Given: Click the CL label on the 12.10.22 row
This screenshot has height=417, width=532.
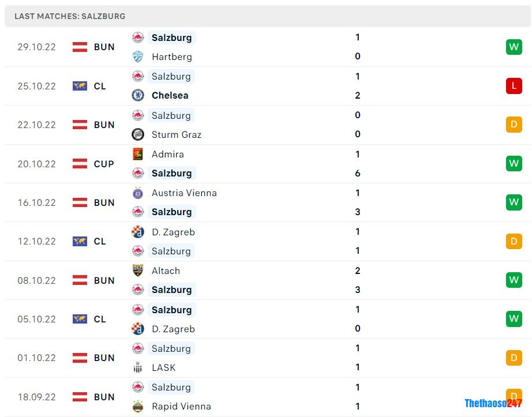Looking at the screenshot, I should pos(99,241).
